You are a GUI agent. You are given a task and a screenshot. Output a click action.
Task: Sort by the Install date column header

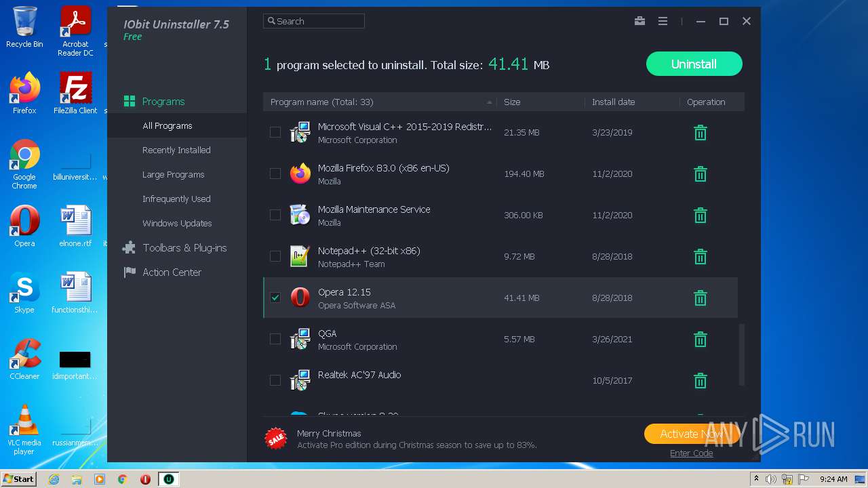[631, 102]
